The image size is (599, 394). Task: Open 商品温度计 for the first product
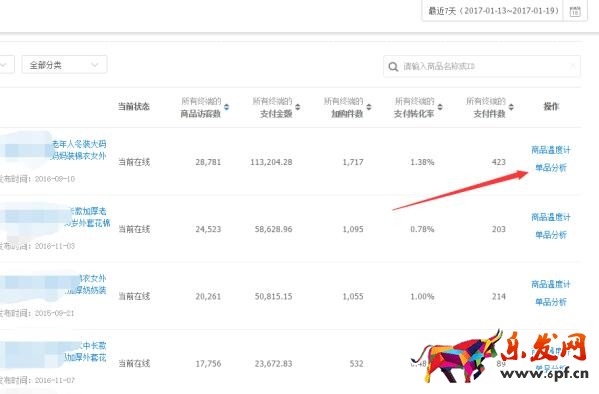point(550,150)
